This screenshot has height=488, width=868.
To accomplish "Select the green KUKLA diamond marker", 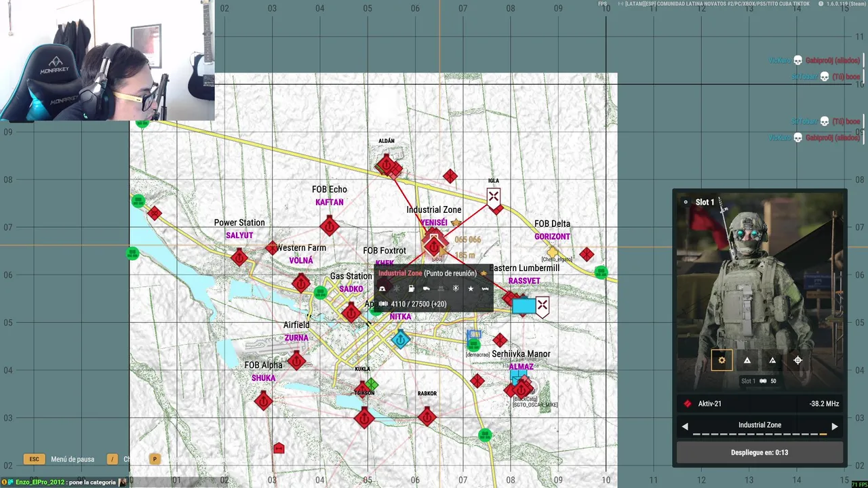I will 371,384.
